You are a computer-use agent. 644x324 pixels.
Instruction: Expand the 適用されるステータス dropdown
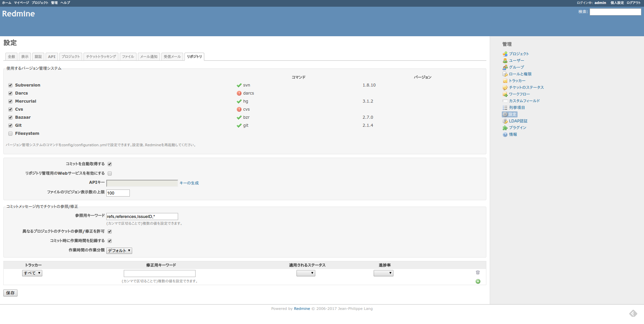click(306, 273)
